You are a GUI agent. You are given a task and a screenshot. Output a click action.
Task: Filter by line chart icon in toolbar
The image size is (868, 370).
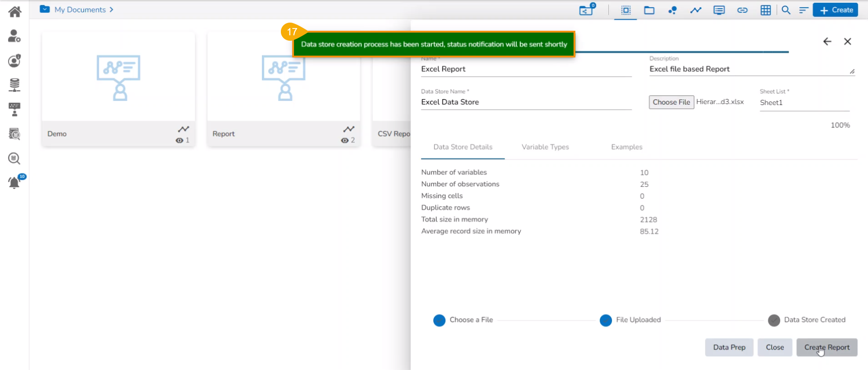[x=696, y=10]
